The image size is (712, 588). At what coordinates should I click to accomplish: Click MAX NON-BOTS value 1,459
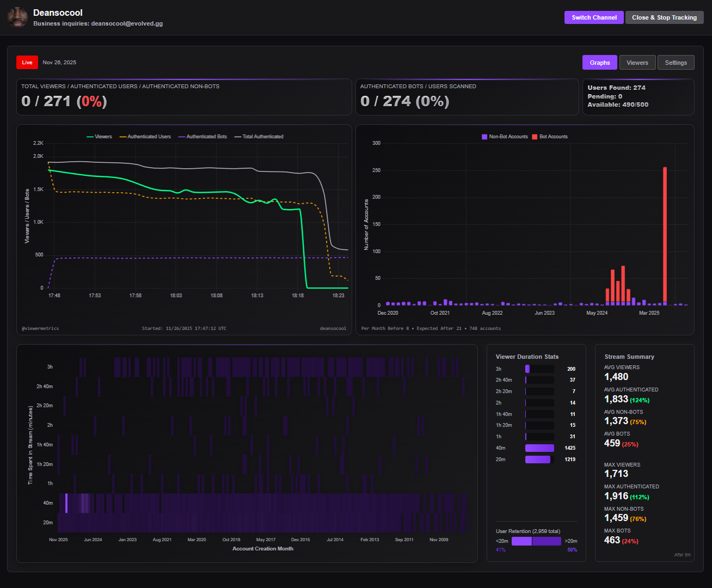pyautogui.click(x=616, y=518)
